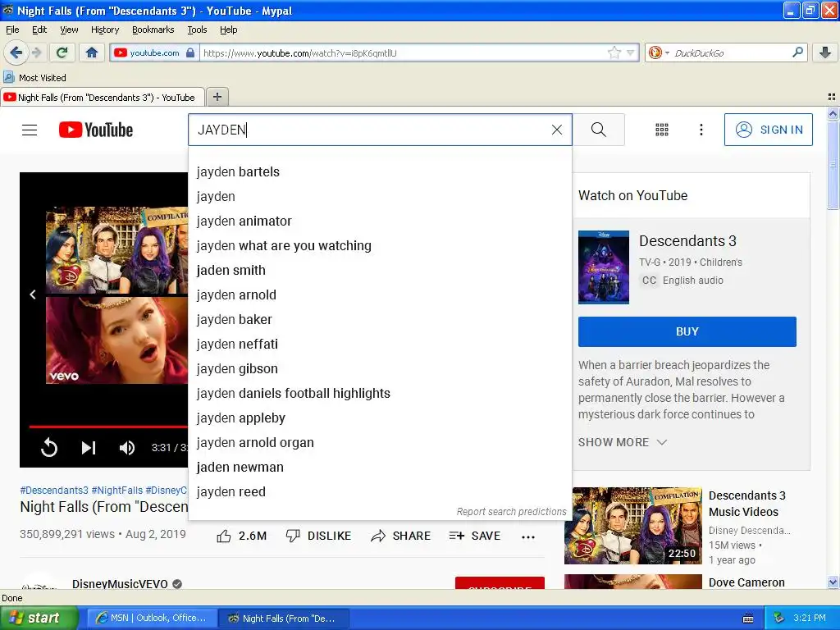Expand description with SHOW MORE
The image size is (840, 630).
[623, 442]
